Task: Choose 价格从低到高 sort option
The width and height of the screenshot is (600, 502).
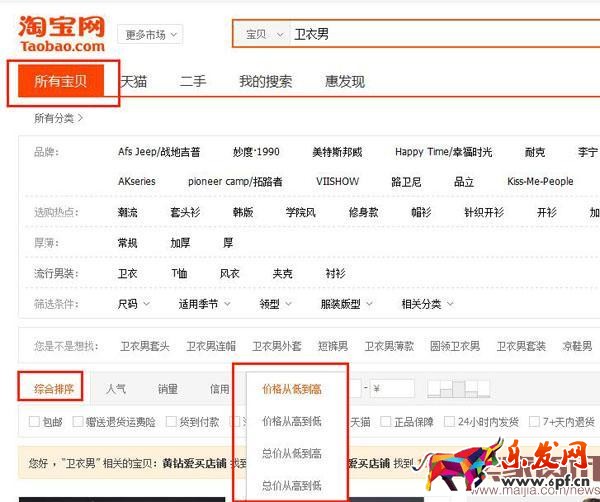Action: pos(291,389)
